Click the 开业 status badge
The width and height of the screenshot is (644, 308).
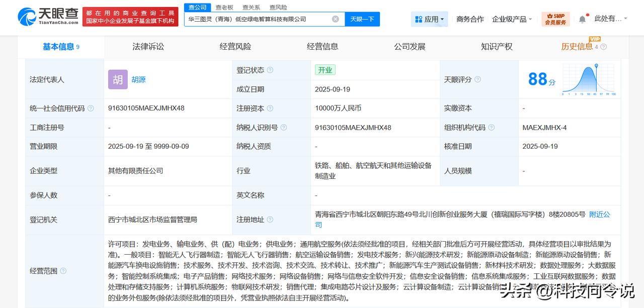pos(325,70)
